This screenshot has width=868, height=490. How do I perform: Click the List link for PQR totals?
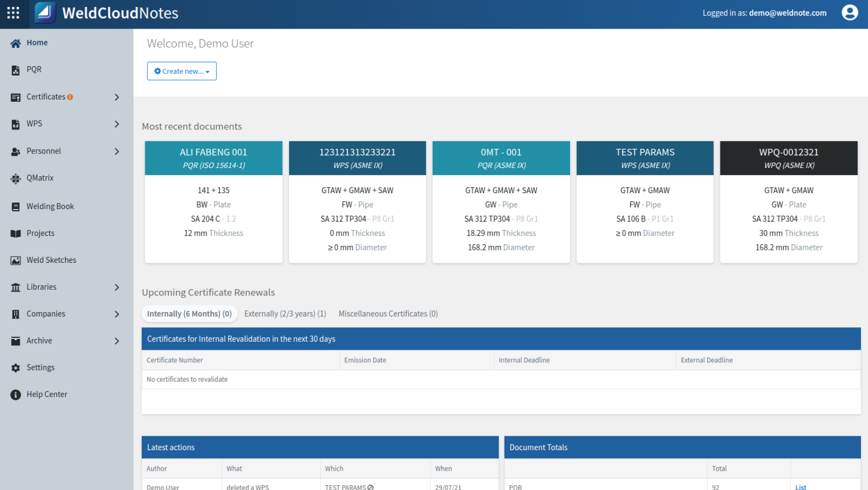click(800, 486)
